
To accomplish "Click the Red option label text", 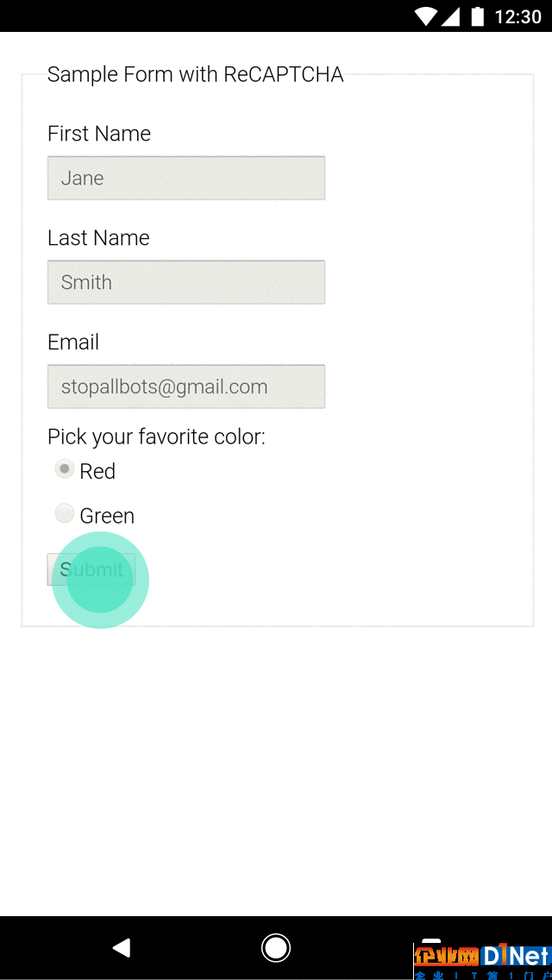I will pyautogui.click(x=97, y=471).
